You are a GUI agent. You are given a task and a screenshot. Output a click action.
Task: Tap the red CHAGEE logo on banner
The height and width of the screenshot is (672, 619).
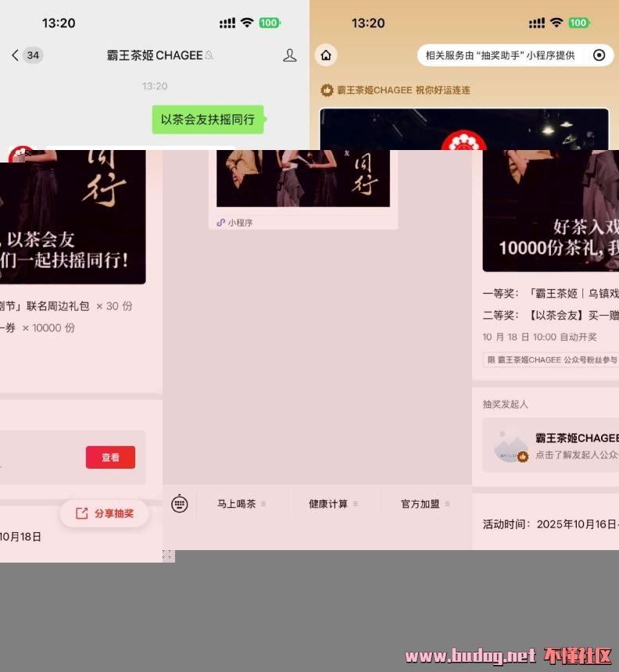[463, 142]
